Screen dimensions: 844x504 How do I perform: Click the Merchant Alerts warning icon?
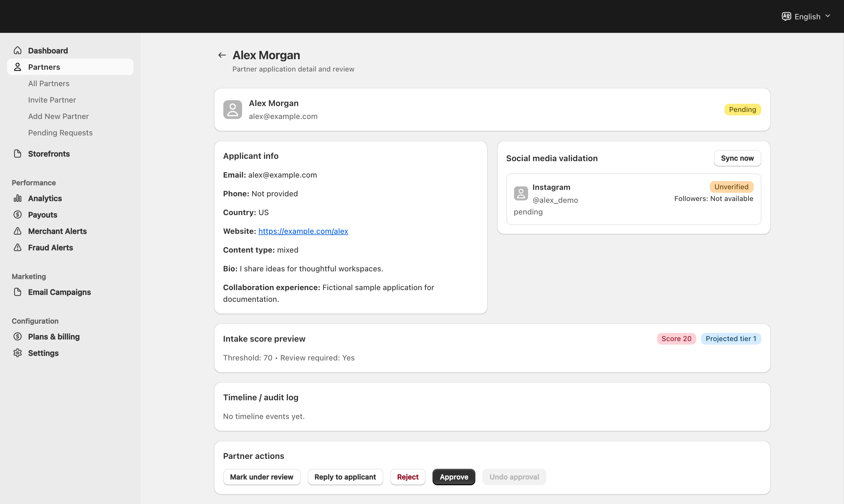click(x=18, y=231)
